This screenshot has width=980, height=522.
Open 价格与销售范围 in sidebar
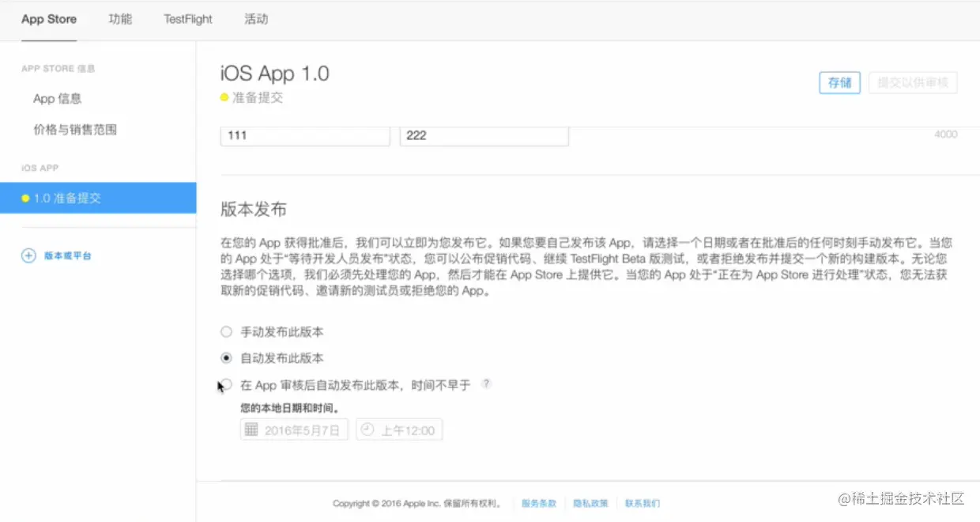tap(75, 130)
